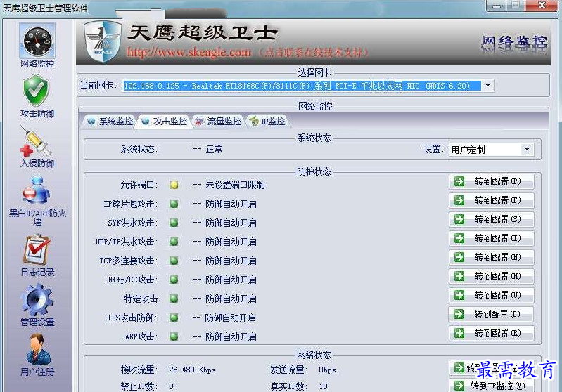The height and width of the screenshot is (392, 562).
Task: Open 入侵防御 syringe icon
Action: coord(36,141)
